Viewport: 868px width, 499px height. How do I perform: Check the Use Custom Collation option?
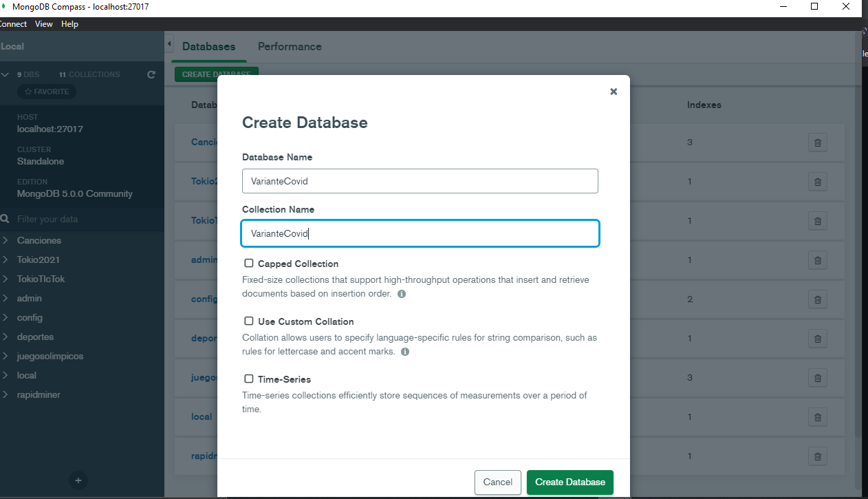point(249,321)
